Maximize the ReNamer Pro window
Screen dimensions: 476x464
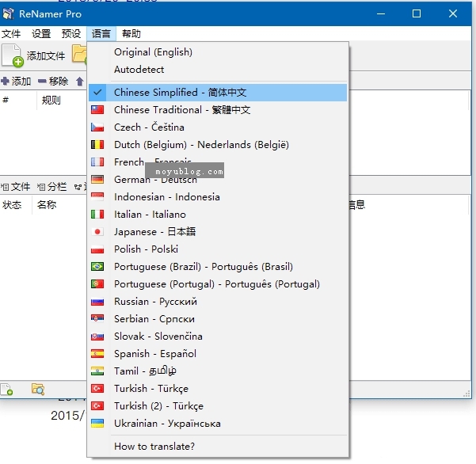pyautogui.click(x=417, y=13)
